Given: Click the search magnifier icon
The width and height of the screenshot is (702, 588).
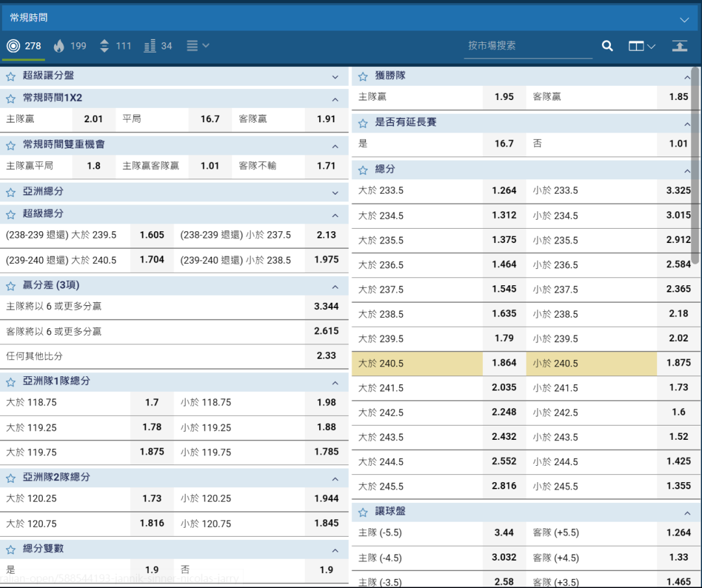Looking at the screenshot, I should [607, 46].
